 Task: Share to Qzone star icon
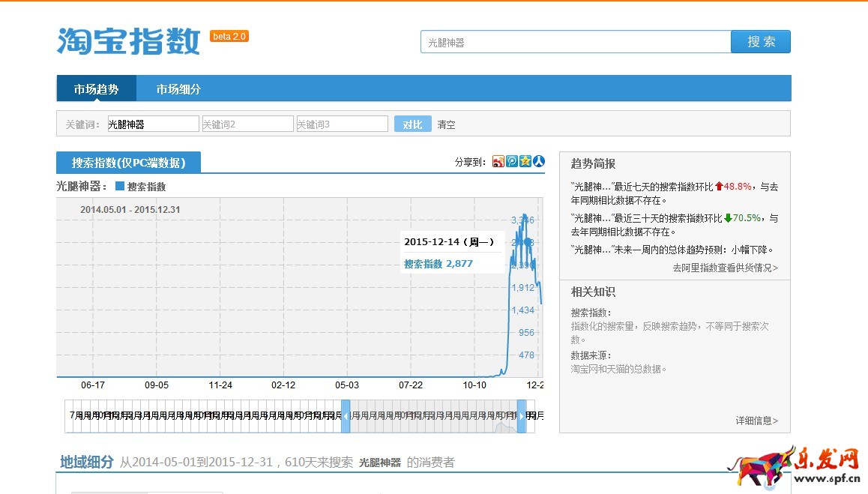click(x=525, y=161)
